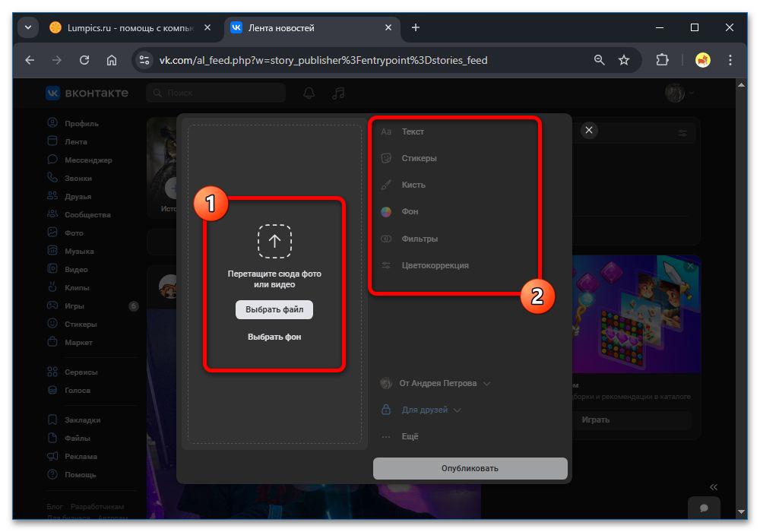Open the Chrome three-dot menu
The height and width of the screenshot is (532, 760).
pyautogui.click(x=730, y=60)
